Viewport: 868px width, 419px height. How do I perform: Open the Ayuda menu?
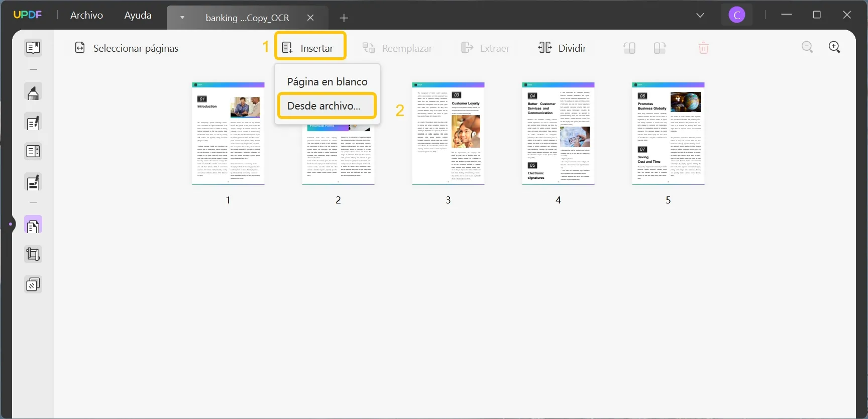tap(138, 15)
